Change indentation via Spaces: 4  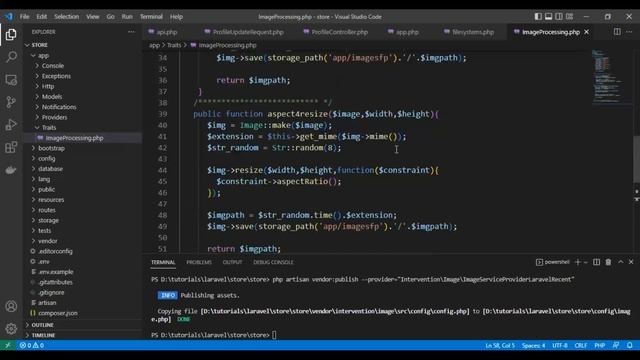[x=533, y=345]
